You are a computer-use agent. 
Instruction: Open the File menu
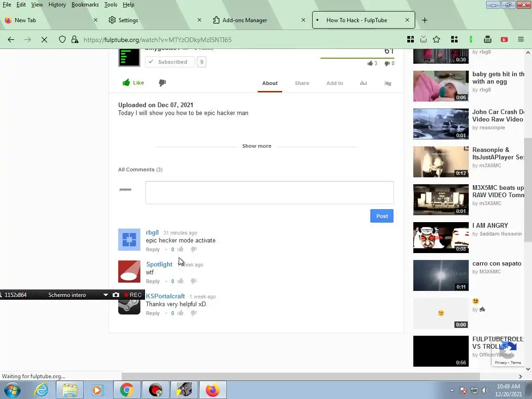coord(7,5)
